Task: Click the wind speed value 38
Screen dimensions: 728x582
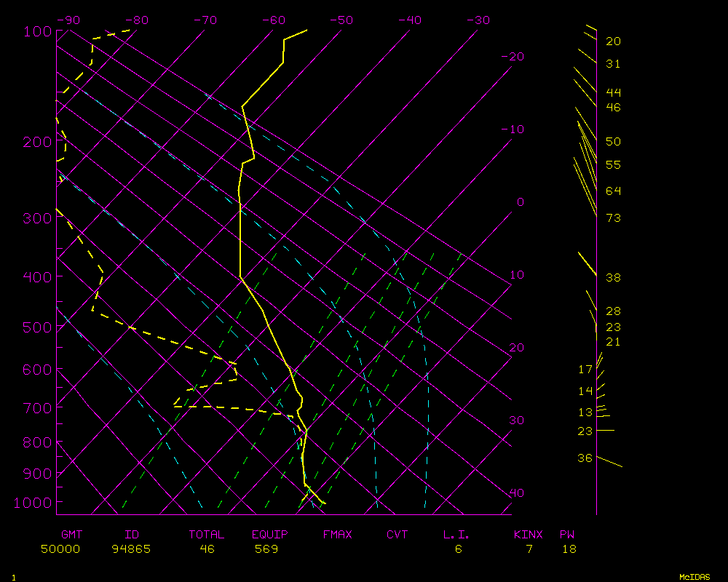Action: pyautogui.click(x=613, y=278)
